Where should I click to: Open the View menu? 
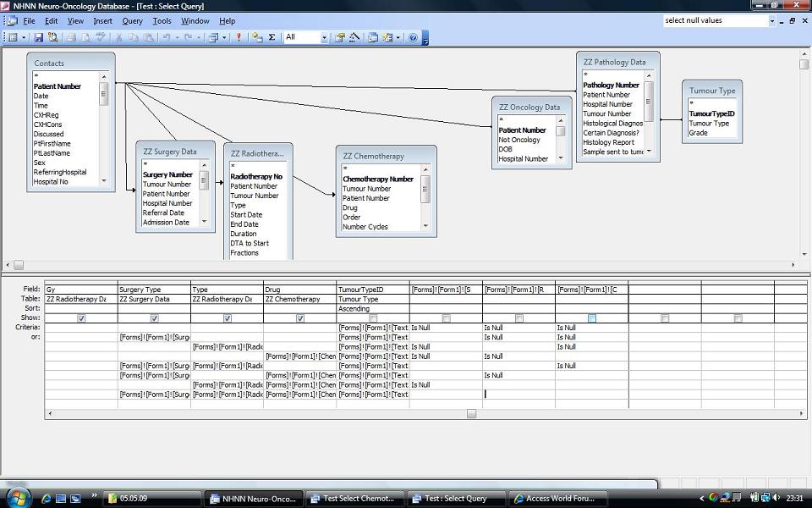75,20
